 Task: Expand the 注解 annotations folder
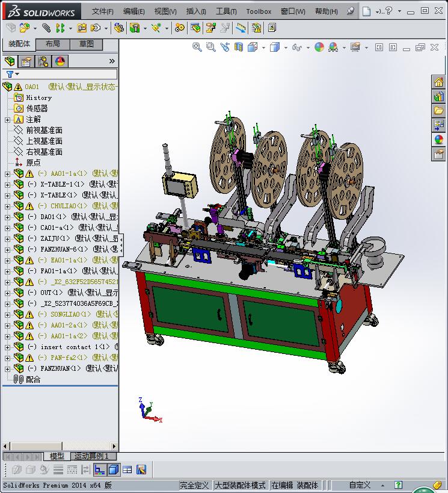pos(8,120)
